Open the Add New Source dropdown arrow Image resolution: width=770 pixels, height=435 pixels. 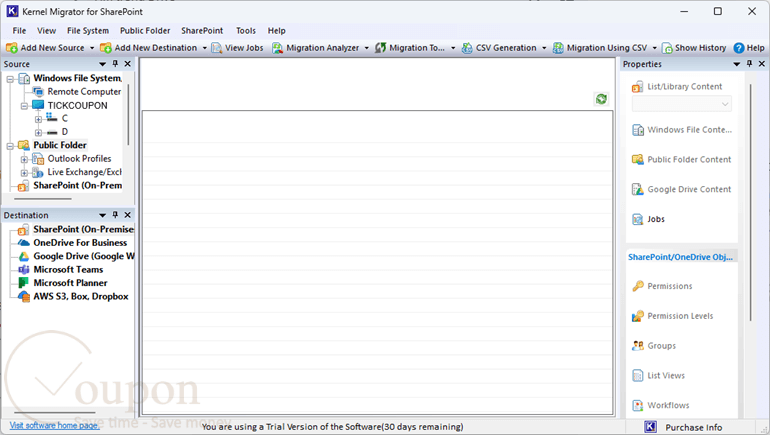[92, 48]
